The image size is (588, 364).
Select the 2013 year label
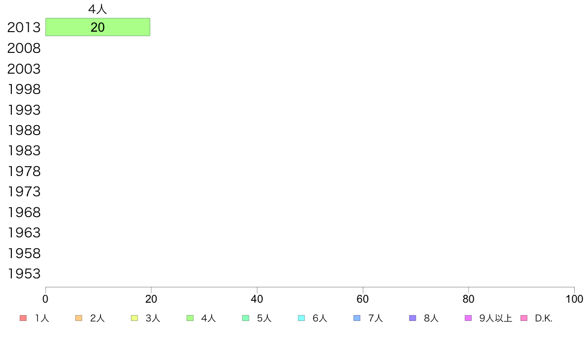[24, 27]
